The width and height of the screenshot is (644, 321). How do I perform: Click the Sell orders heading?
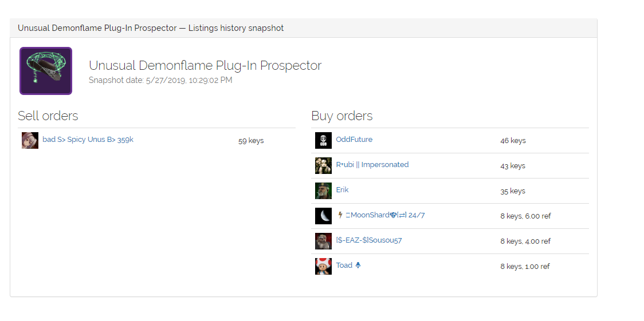point(48,116)
